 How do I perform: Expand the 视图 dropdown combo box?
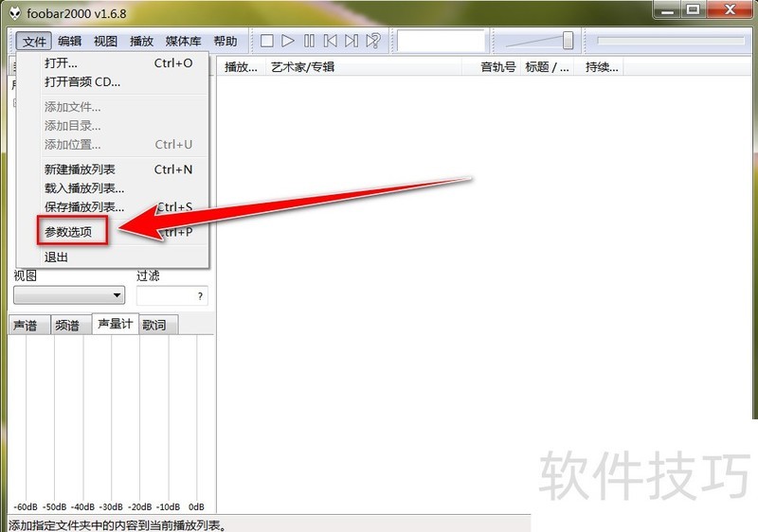pos(69,295)
